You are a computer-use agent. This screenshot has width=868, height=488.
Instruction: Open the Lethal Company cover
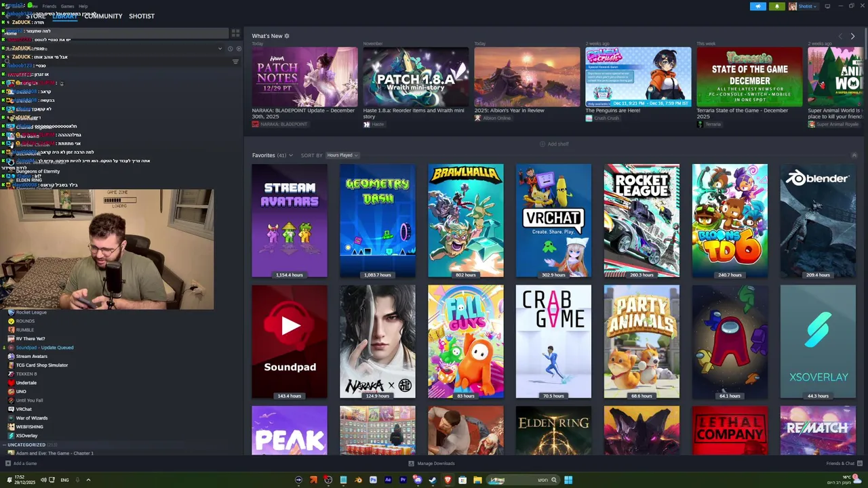point(730,430)
